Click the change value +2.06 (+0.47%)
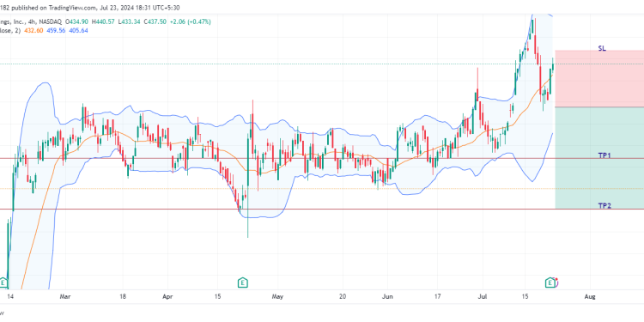The width and height of the screenshot is (644, 322). tap(190, 21)
